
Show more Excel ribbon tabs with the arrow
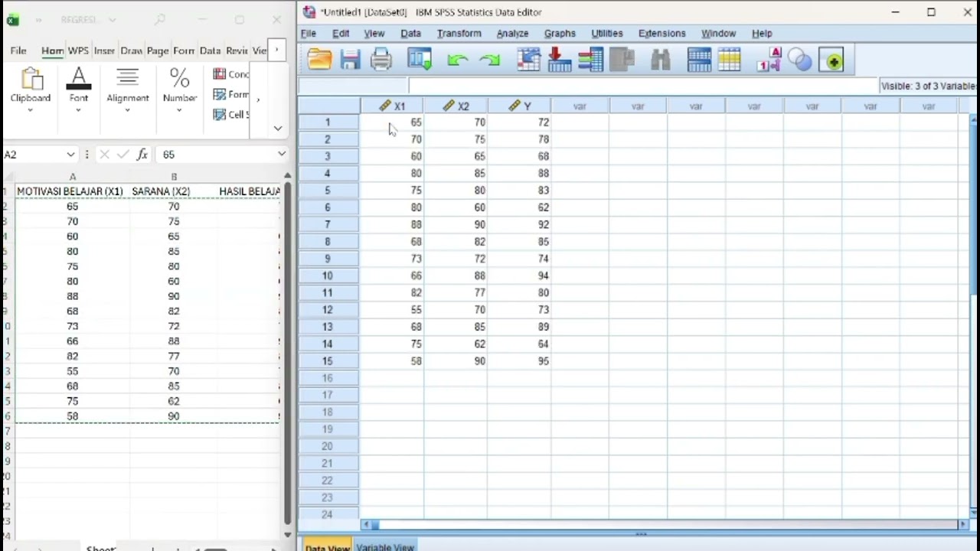(x=276, y=51)
